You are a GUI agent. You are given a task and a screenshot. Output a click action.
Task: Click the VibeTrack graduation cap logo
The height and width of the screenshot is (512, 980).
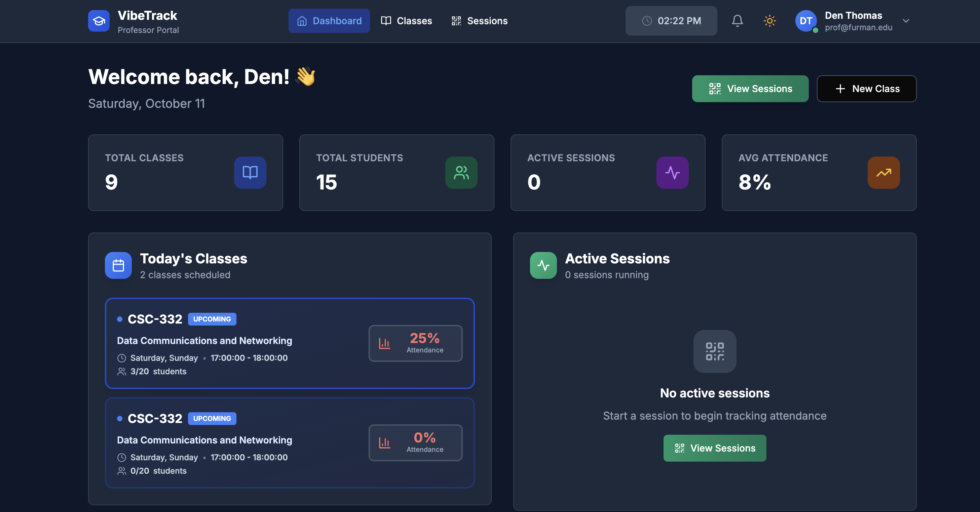[x=99, y=21]
